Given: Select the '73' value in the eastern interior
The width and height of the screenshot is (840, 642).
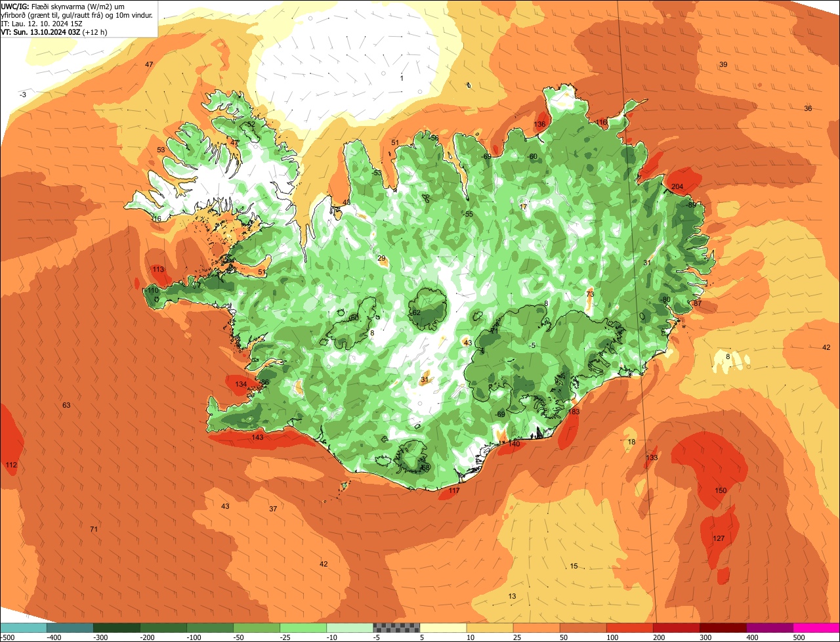Looking at the screenshot, I should point(590,294).
